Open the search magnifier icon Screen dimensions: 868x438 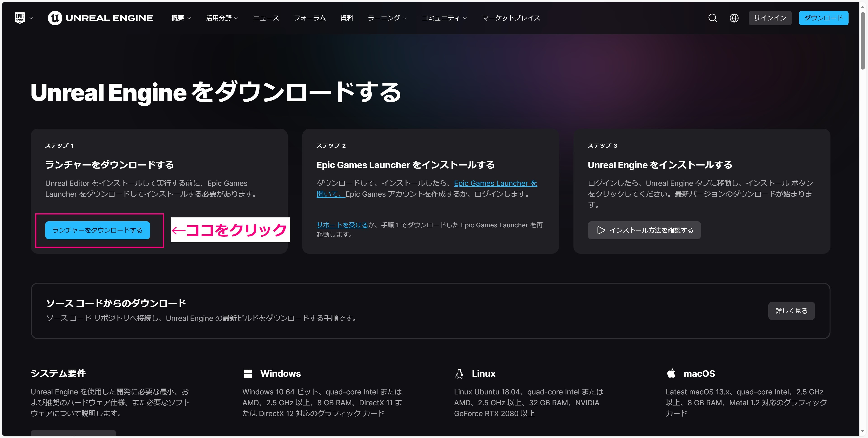pos(712,18)
